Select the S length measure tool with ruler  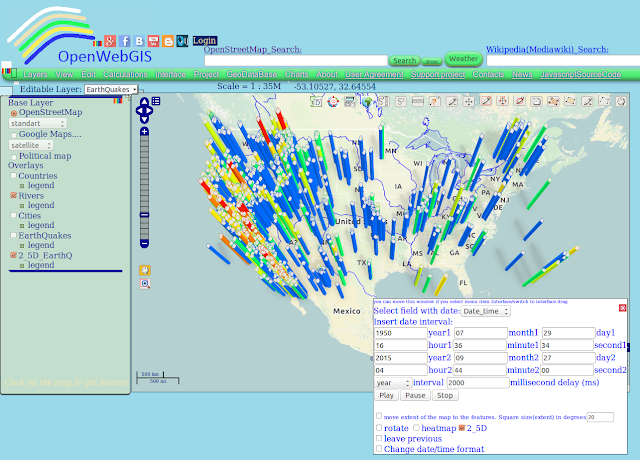384,101
